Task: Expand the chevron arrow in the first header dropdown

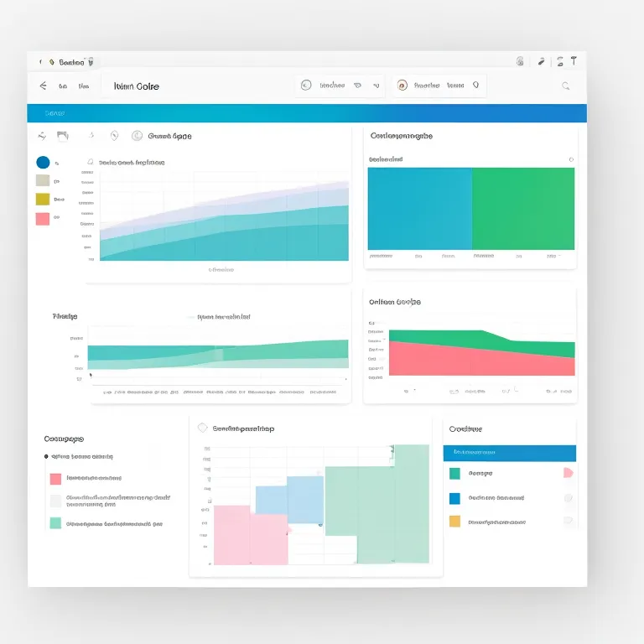Action: [x=377, y=85]
